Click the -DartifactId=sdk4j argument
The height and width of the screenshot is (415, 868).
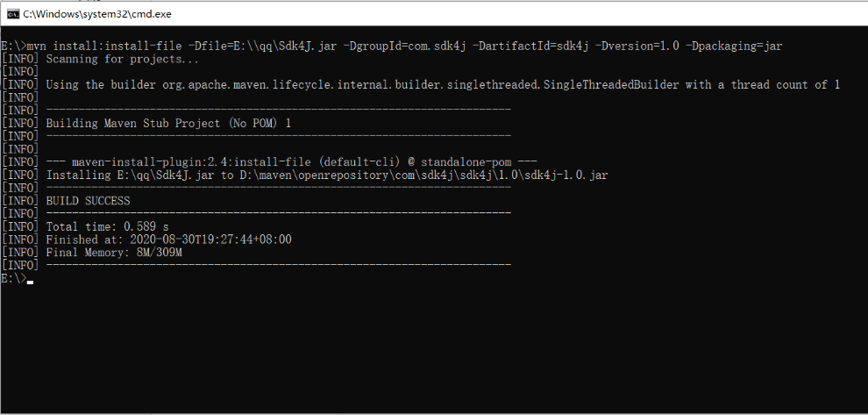(x=530, y=46)
